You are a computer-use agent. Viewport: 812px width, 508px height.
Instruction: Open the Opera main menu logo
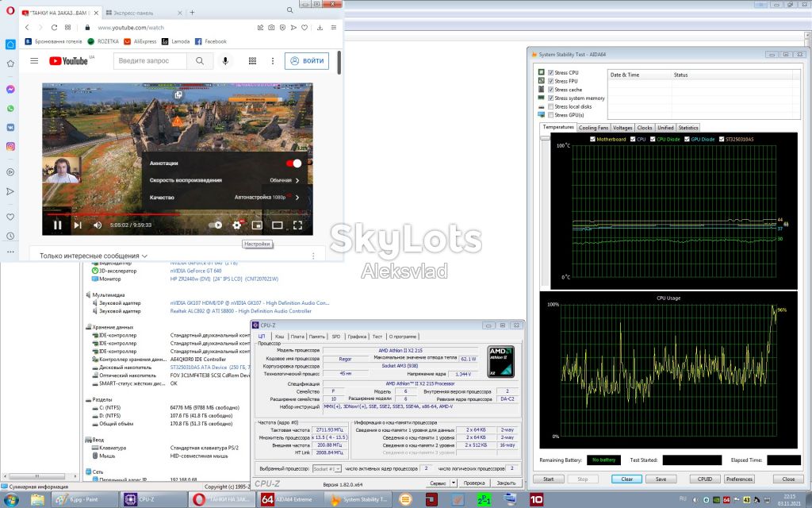(x=10, y=10)
